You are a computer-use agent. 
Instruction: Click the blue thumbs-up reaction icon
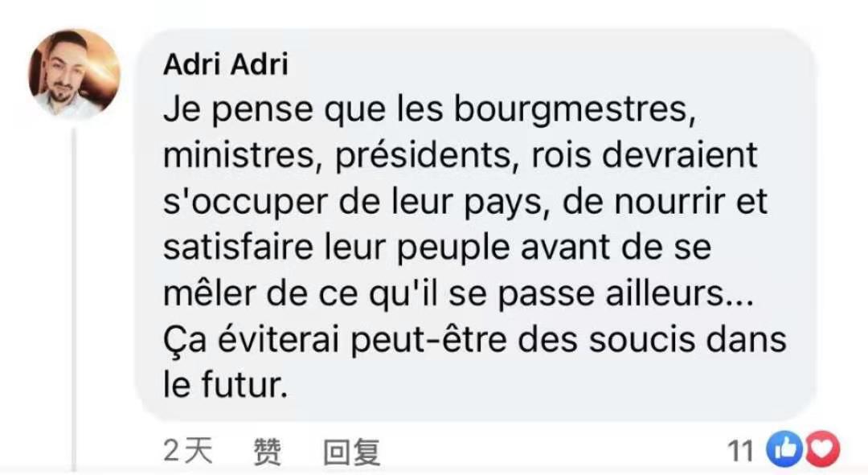pos(784,450)
